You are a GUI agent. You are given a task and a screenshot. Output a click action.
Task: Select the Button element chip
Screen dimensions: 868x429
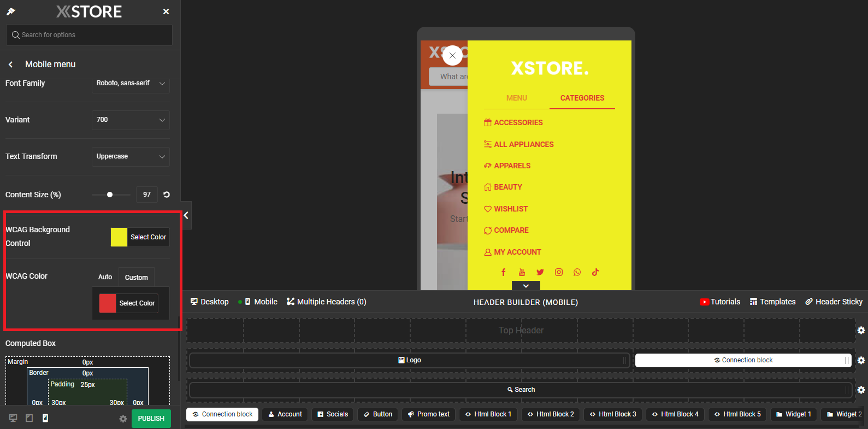pos(378,414)
